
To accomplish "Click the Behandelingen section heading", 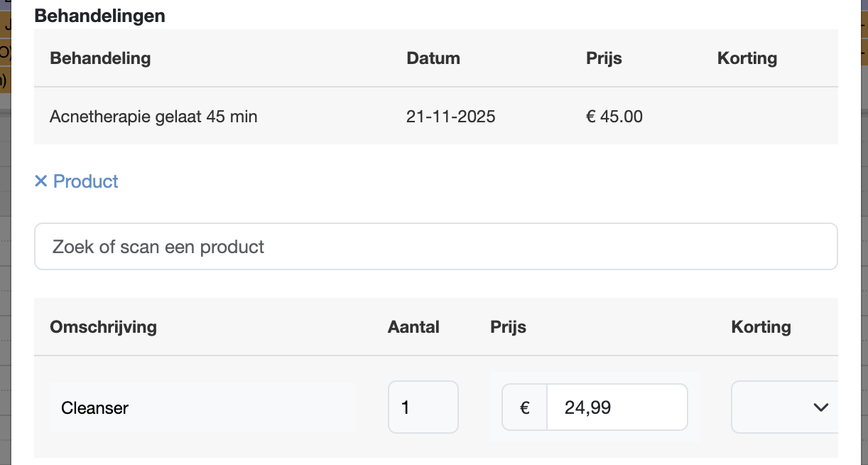I will pos(99,16).
